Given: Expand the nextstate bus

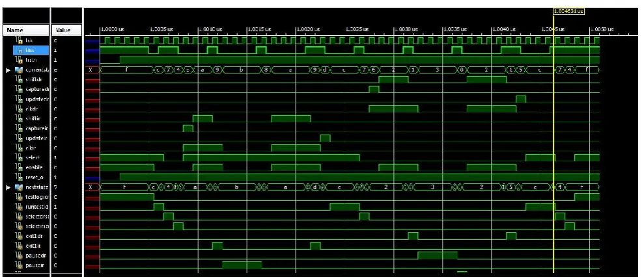Looking at the screenshot, I should pyautogui.click(x=8, y=187).
